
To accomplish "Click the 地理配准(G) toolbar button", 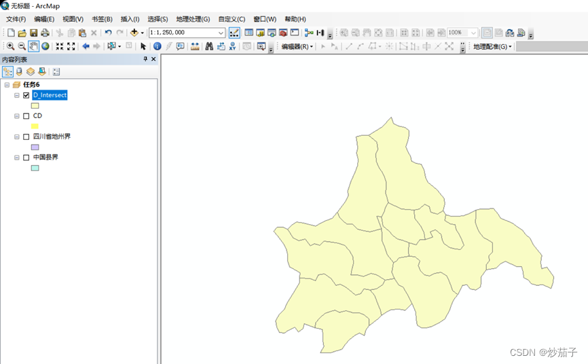I will (492, 47).
